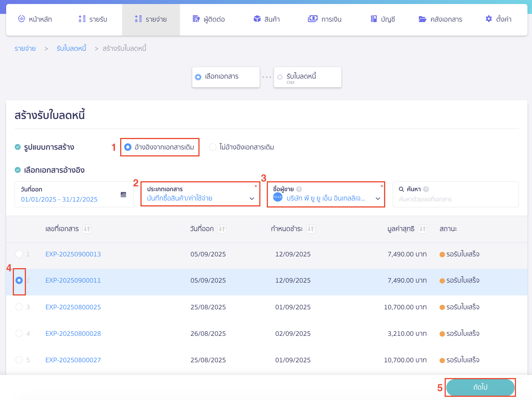Sort by document number column

click(87, 229)
